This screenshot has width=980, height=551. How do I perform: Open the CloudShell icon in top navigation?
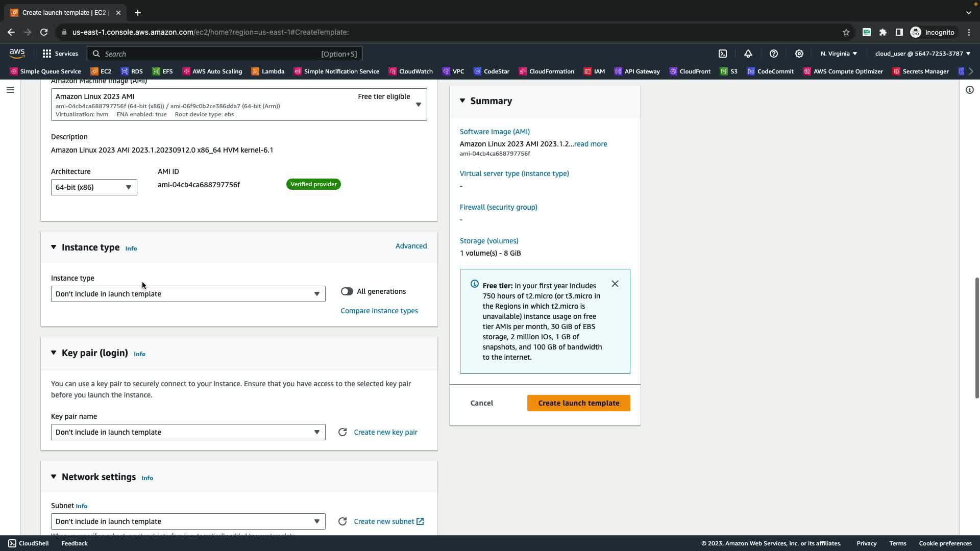(723, 54)
